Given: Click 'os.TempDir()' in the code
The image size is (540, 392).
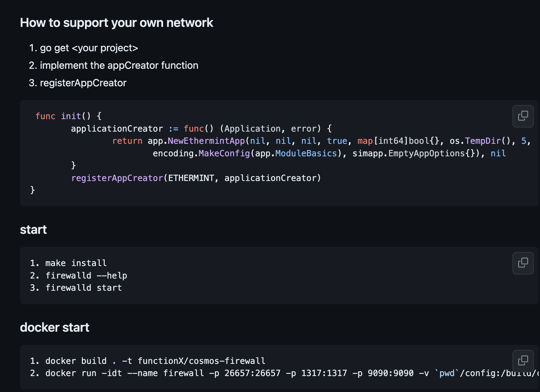Looking at the screenshot, I should [480, 141].
